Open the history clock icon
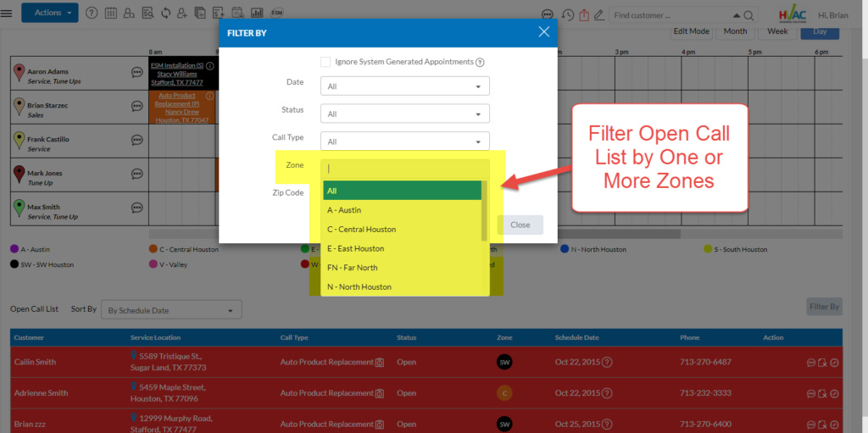 point(567,15)
